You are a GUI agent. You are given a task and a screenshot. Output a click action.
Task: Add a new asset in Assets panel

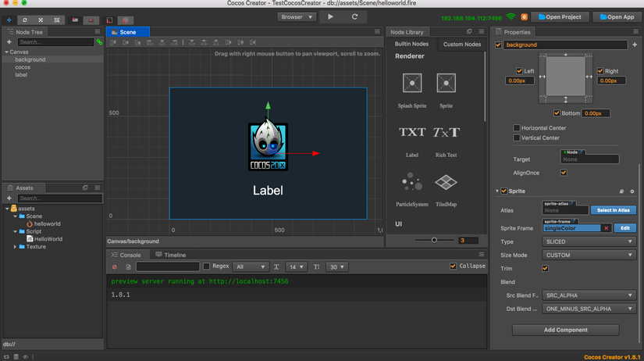pos(9,198)
